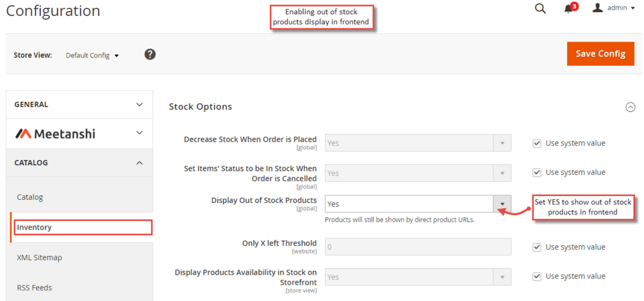This screenshot has height=301, width=644.
Task: Expand the GENERAL sidebar section
Action: 79,105
